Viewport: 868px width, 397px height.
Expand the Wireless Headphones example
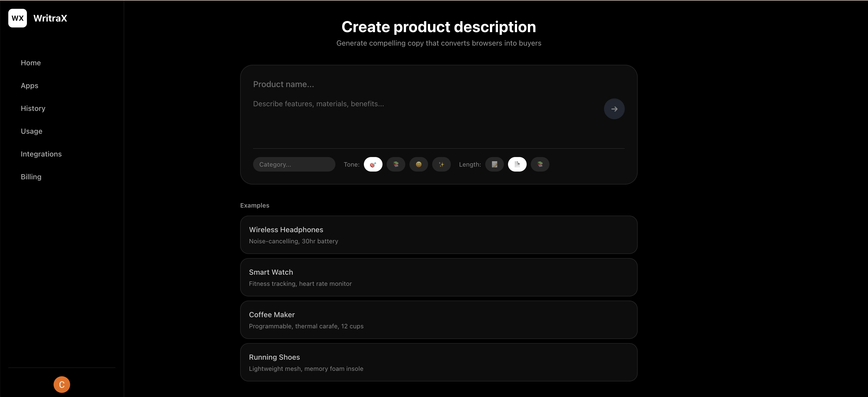tap(438, 235)
